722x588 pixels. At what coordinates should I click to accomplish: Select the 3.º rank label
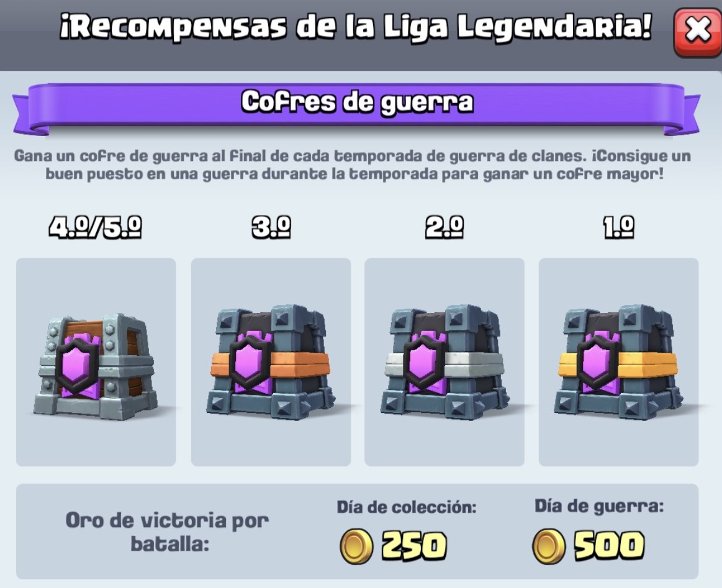pyautogui.click(x=271, y=227)
